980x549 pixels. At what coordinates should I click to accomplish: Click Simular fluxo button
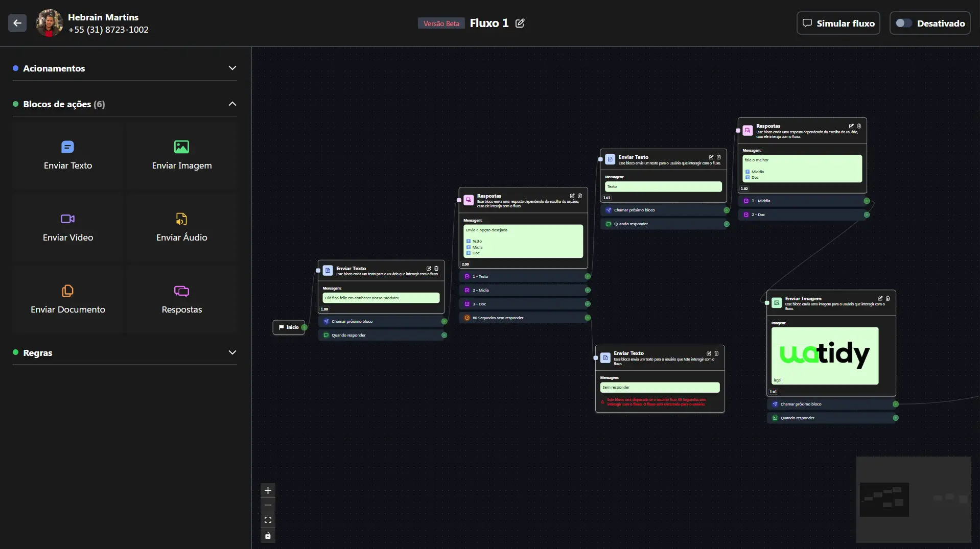click(x=838, y=23)
